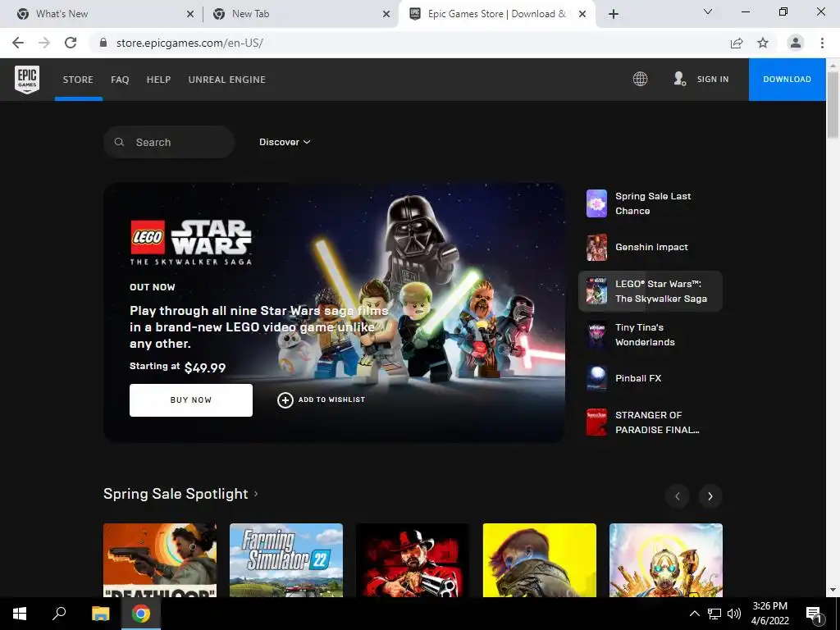Open the notification center icon

click(814, 614)
